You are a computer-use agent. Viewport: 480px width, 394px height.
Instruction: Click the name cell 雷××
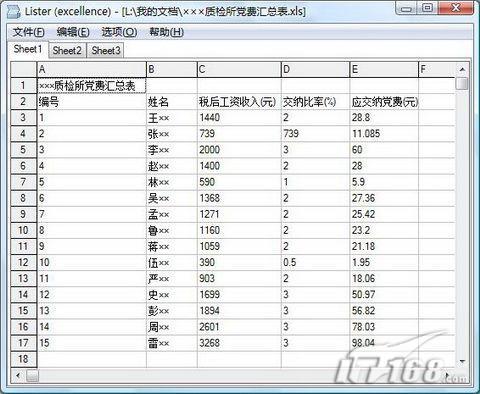click(x=172, y=343)
